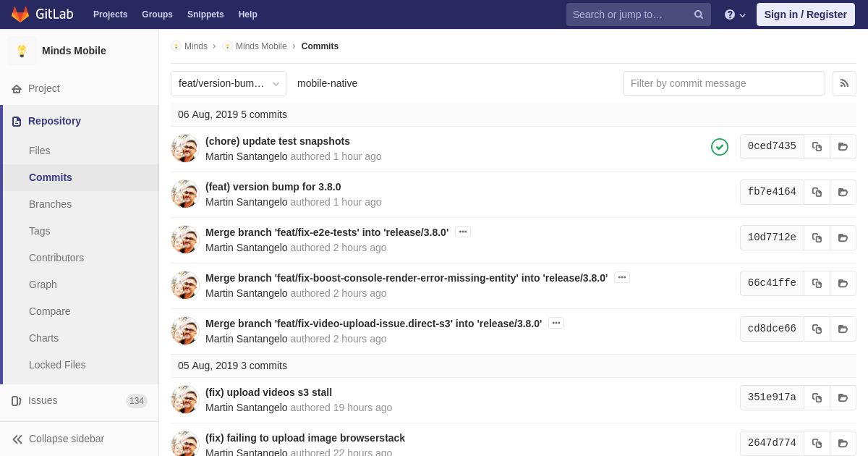Browse files at commit fb7e4164
The width and height of the screenshot is (868, 456).
(843, 192)
